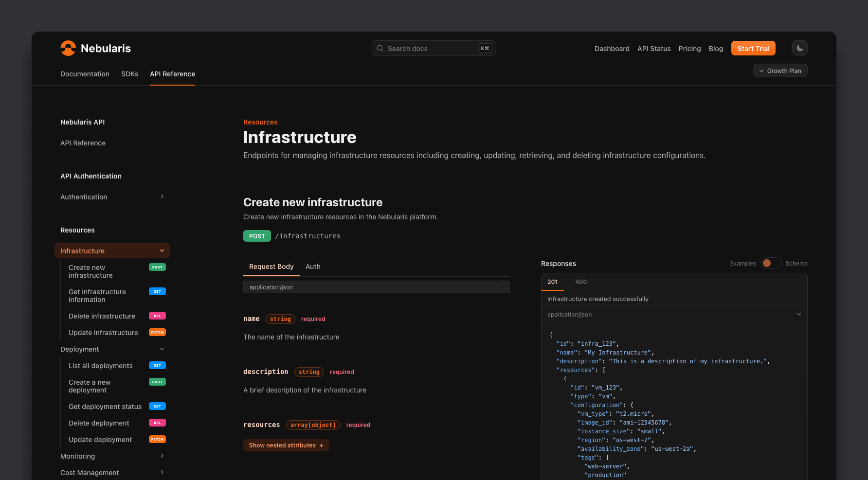This screenshot has height=480, width=868.
Task: Click the GET badge beside Get infrastructure information
Action: [x=157, y=291]
